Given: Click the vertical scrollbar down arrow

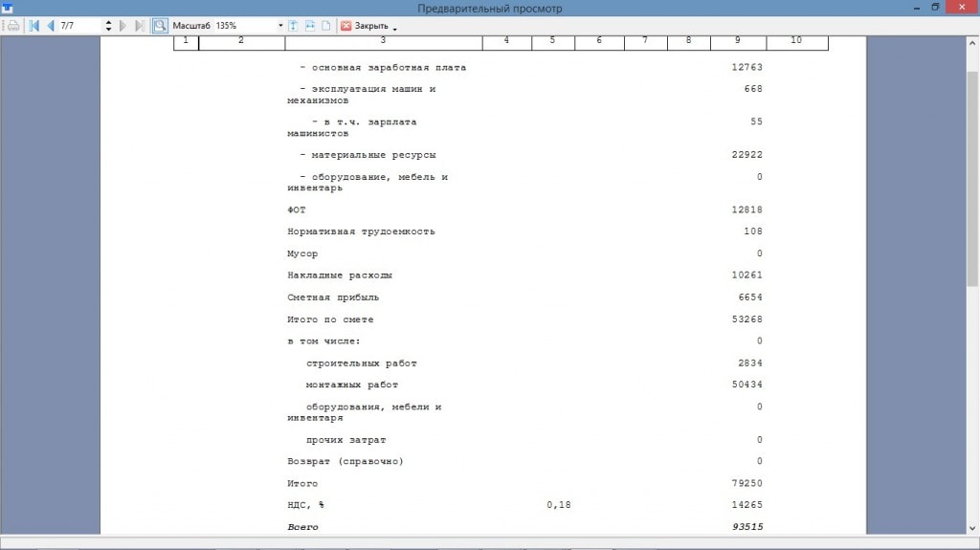Looking at the screenshot, I should [972, 528].
